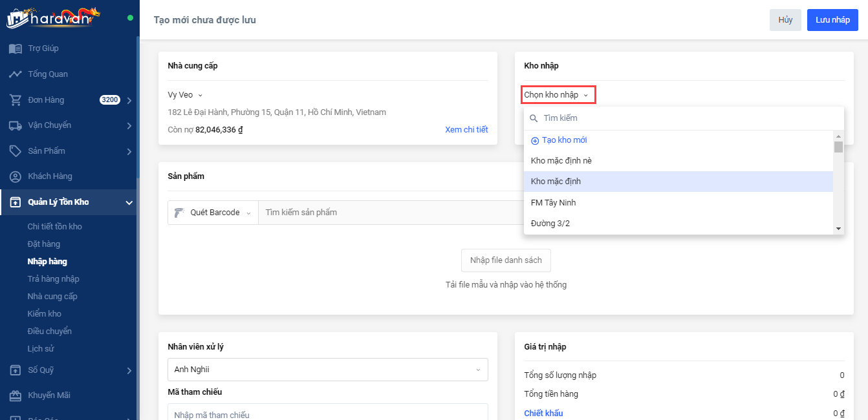
Task: Click the Xem chi tiết link
Action: point(466,130)
